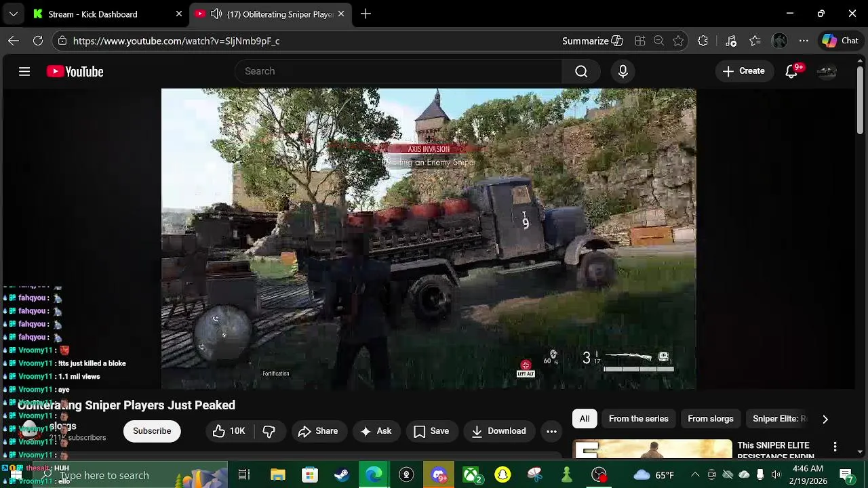Open volume control in tray
868x488 pixels.
(776, 475)
